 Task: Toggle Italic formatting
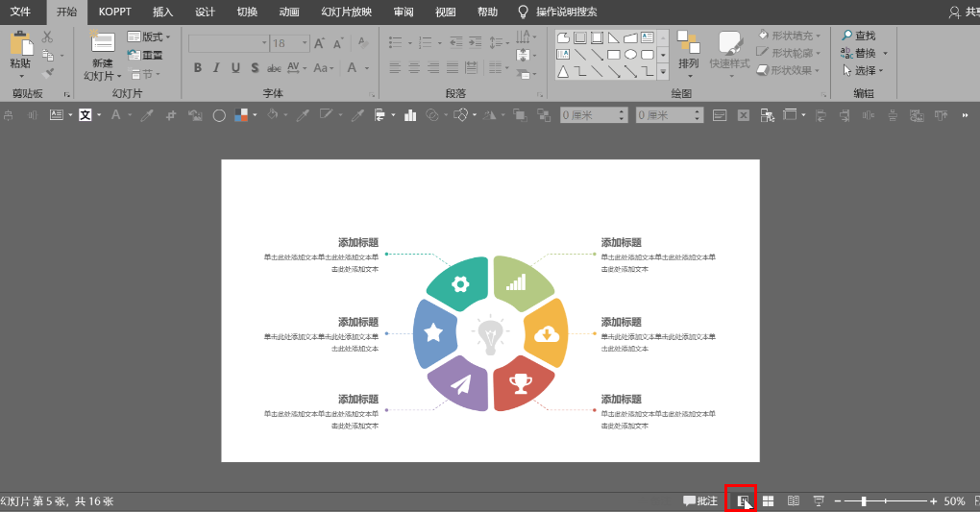(216, 67)
